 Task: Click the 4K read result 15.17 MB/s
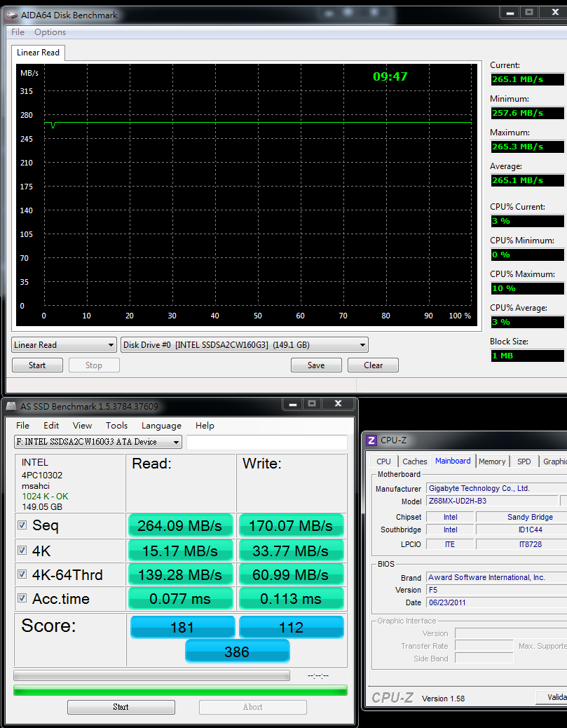pyautogui.click(x=180, y=551)
